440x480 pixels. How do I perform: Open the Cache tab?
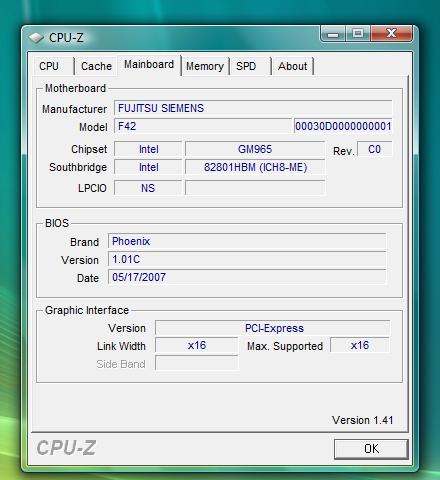point(96,66)
